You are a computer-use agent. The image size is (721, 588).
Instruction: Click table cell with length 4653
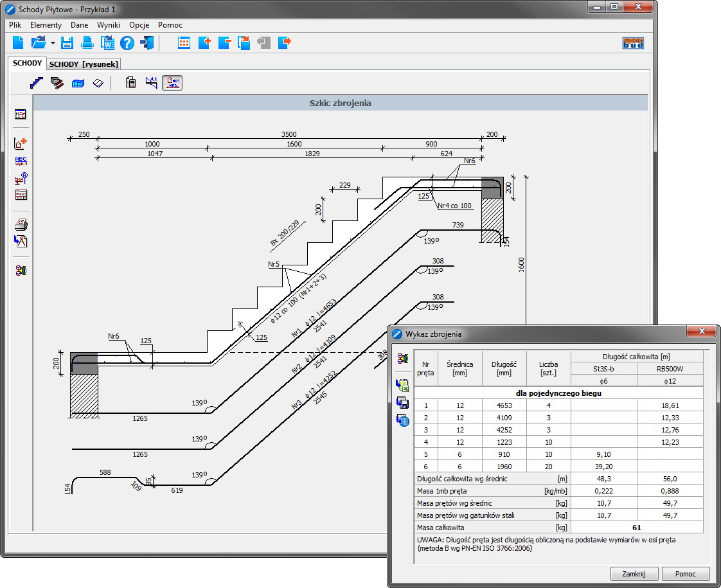click(504, 405)
